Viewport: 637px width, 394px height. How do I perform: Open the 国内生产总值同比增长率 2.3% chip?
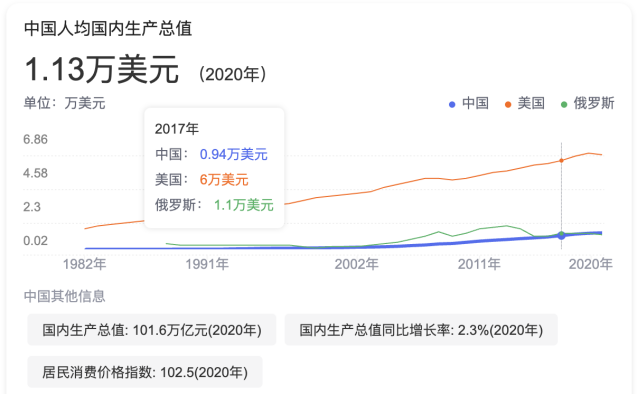pyautogui.click(x=421, y=330)
